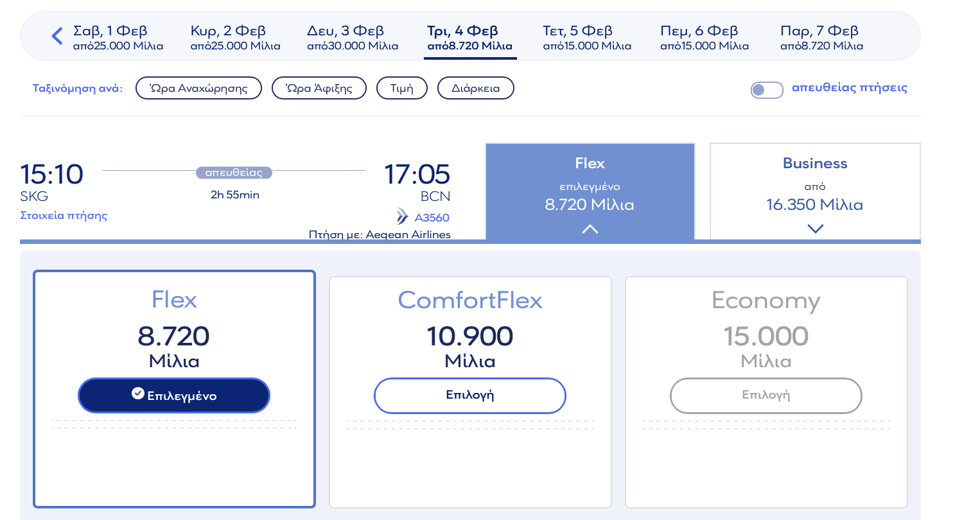Toggle the απευθείας πτήσεις switch

pos(767,90)
